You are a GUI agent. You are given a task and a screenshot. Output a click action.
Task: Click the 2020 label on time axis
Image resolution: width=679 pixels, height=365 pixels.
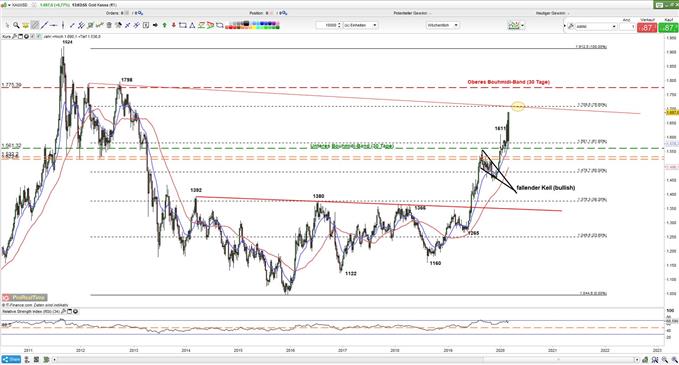point(500,350)
